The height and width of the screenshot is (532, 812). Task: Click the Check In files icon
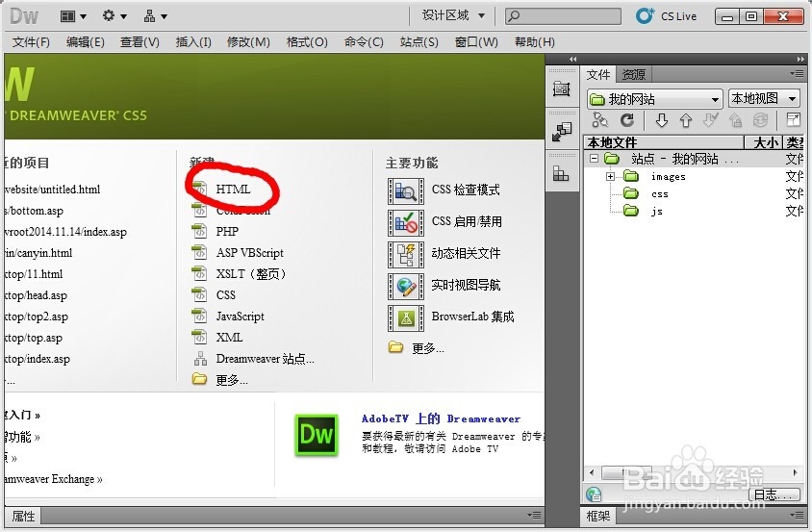(735, 120)
